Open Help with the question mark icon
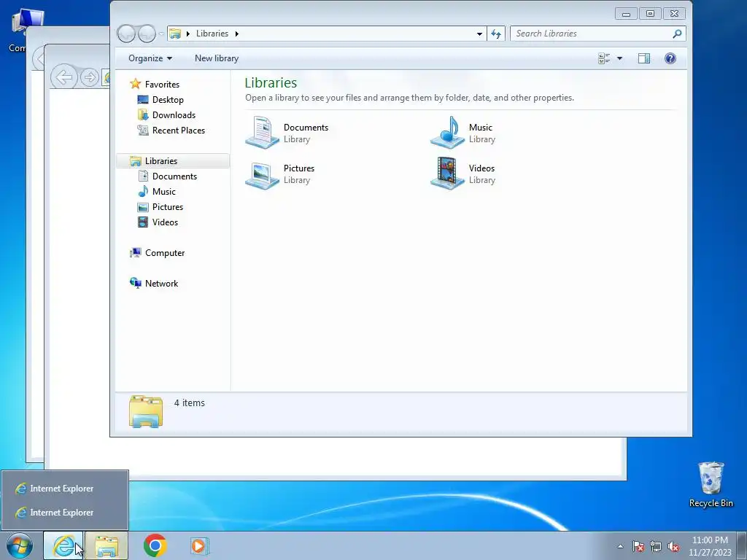This screenshot has width=747, height=560. 670,58
